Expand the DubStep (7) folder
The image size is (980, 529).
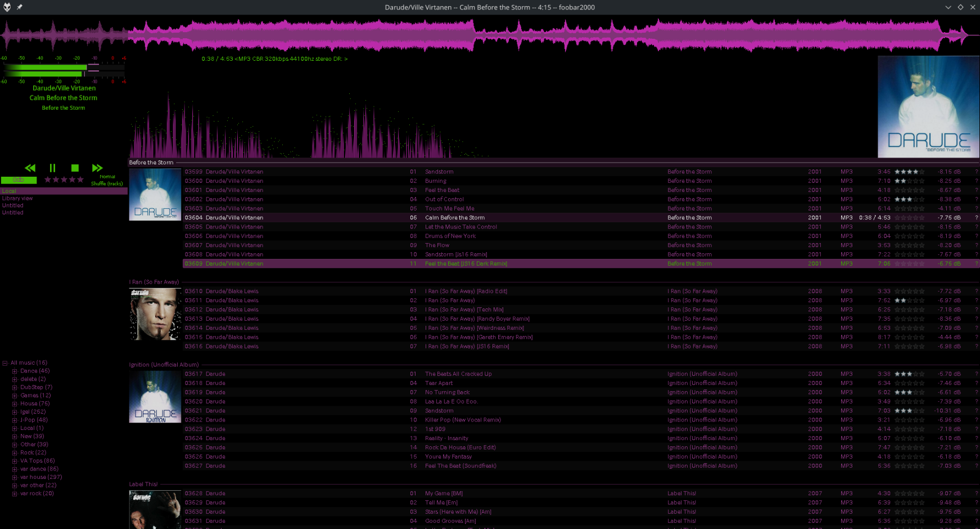pos(15,388)
